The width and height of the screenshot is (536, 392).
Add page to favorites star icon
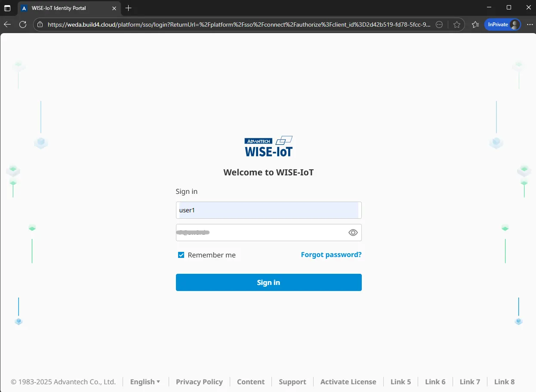pyautogui.click(x=457, y=24)
